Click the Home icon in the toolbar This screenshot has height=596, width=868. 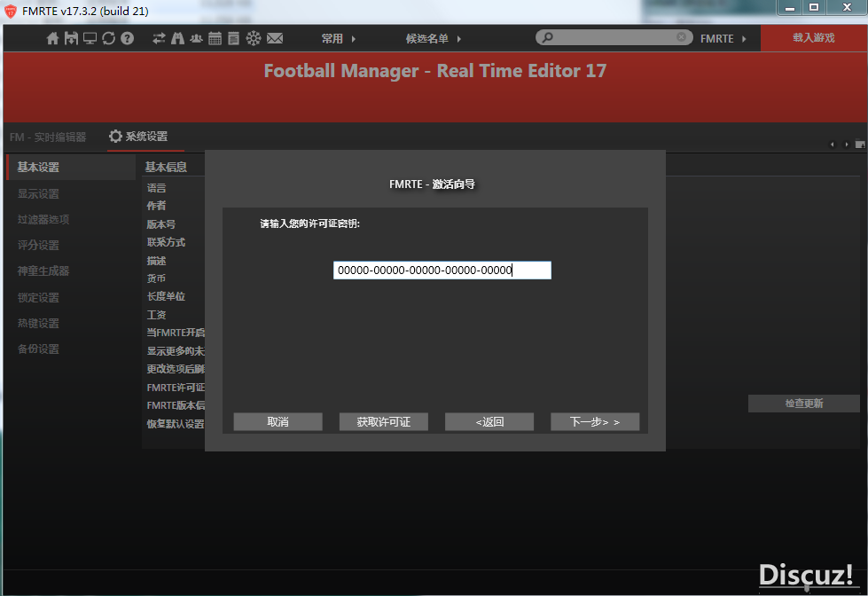point(52,38)
